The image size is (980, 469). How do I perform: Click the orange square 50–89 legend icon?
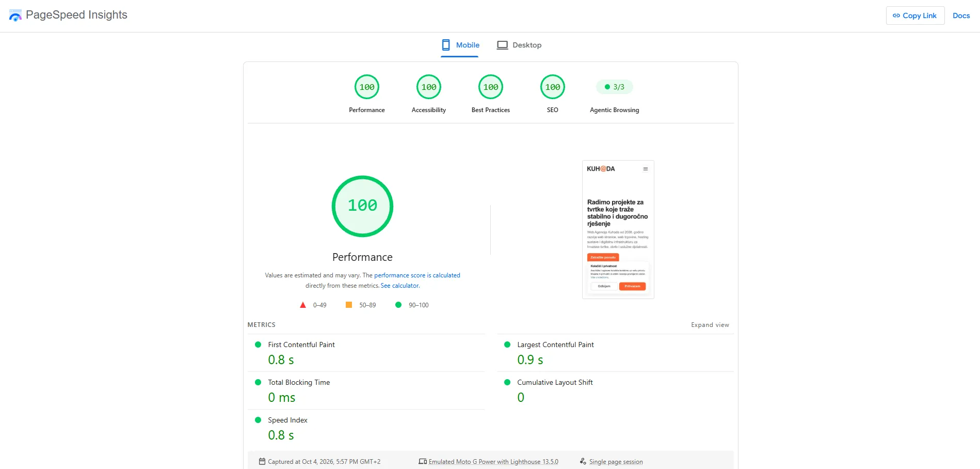(x=349, y=305)
